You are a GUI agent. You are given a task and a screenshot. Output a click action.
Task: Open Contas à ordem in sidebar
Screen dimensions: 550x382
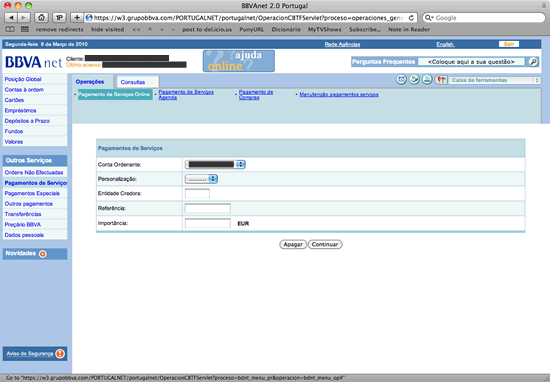pos(24,90)
